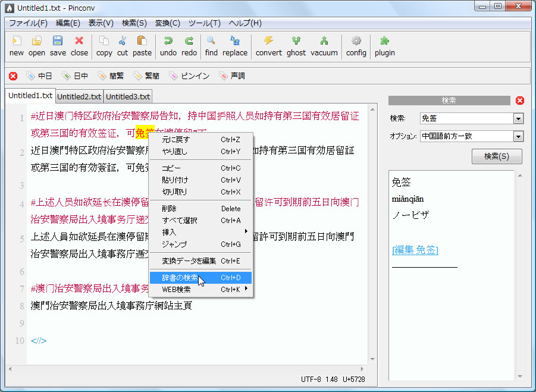Select the 繁簡 conversion tag

(146, 76)
